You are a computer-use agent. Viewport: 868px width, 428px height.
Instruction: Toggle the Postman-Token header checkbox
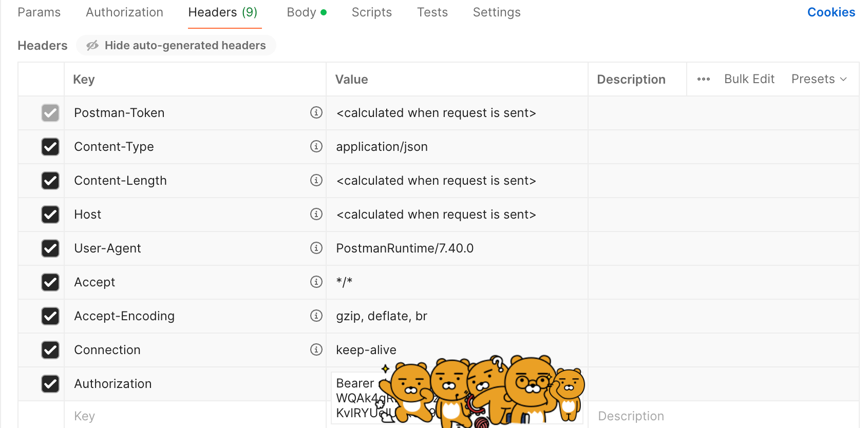pos(50,113)
